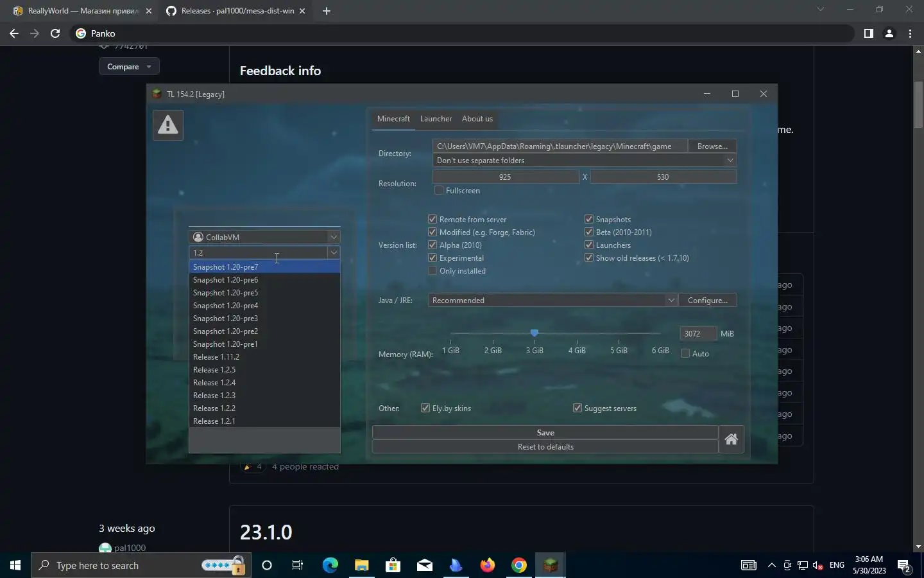Uncheck the Snapshots checkbox

coord(589,220)
